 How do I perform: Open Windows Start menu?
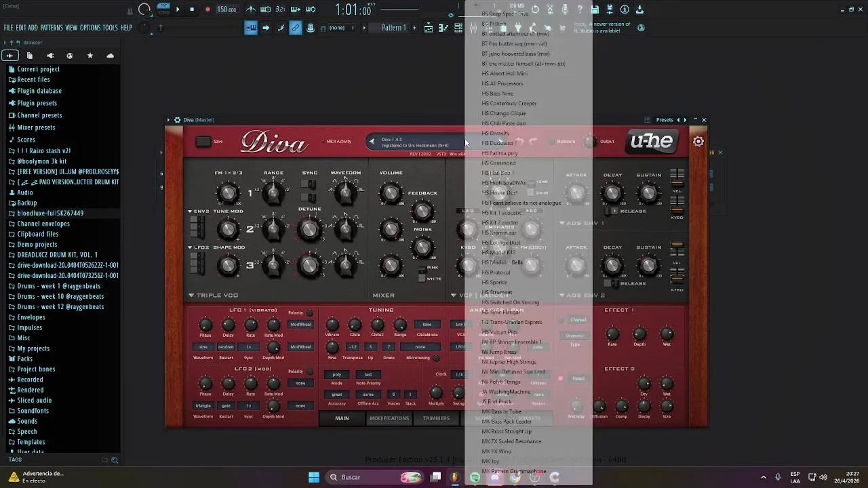314,477
